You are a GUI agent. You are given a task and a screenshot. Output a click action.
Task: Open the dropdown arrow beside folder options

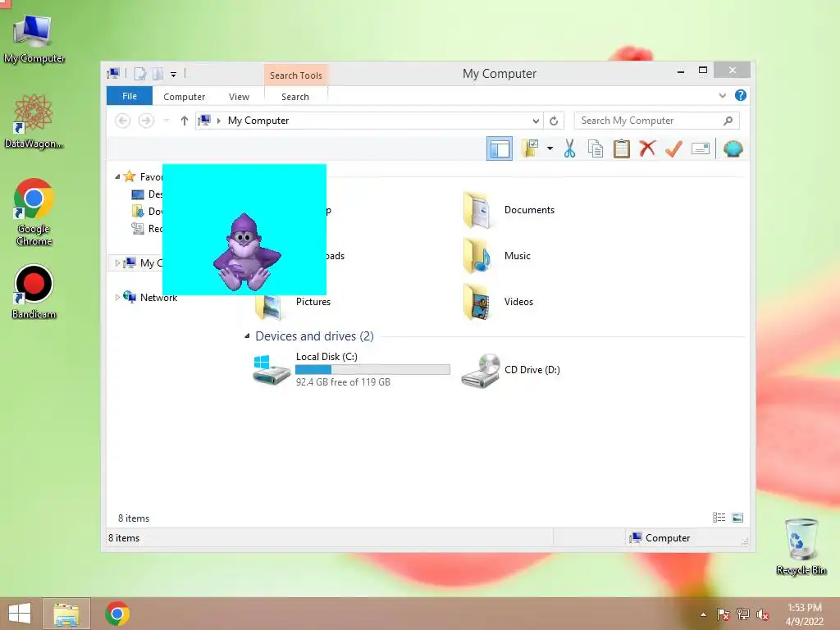[550, 148]
